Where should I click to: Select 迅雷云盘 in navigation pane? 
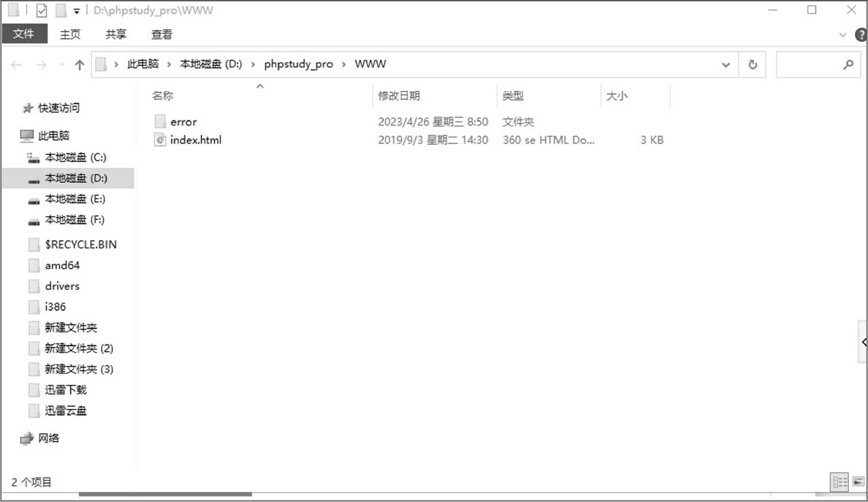(65, 410)
